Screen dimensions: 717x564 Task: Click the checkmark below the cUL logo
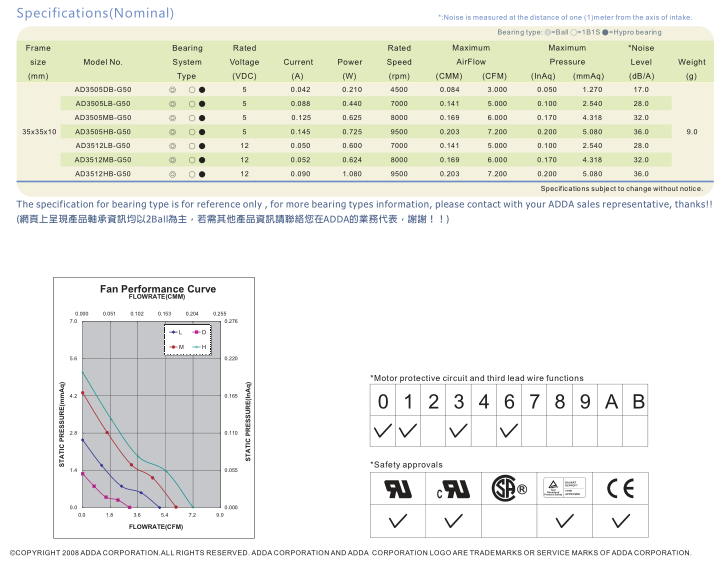coord(453,521)
